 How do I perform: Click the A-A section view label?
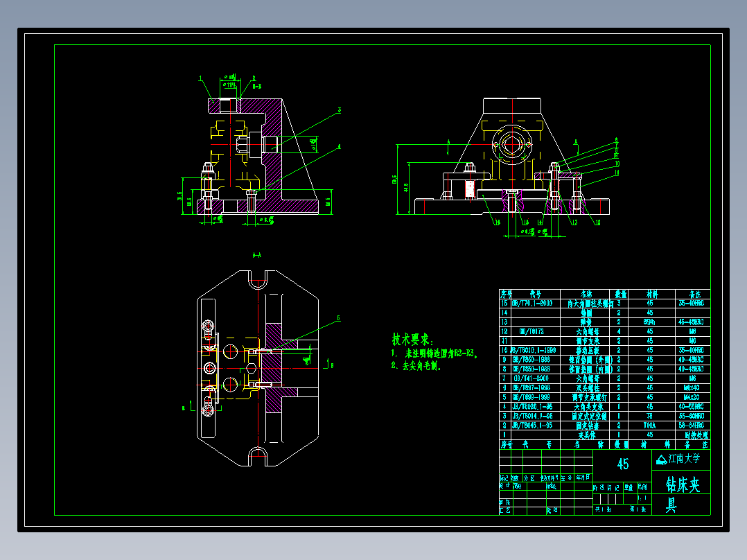pos(257,256)
